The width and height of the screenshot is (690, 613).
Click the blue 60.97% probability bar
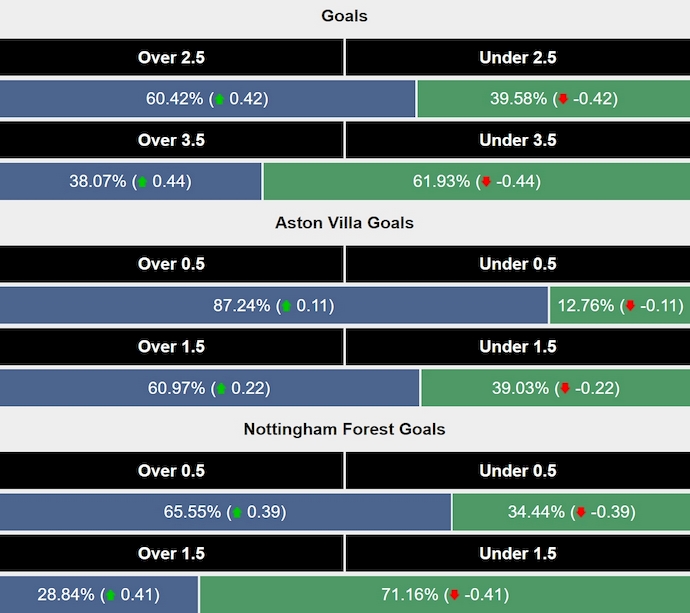point(209,388)
